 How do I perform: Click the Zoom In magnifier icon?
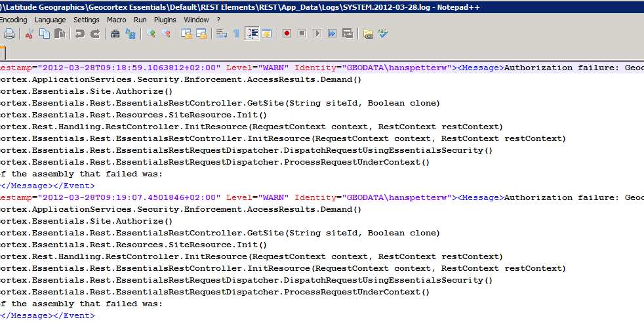[x=151, y=33]
